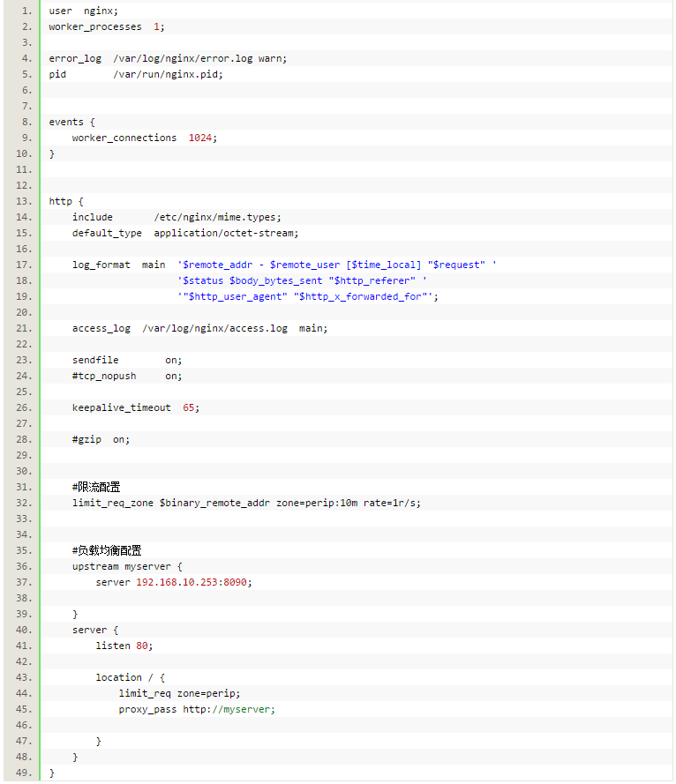The image size is (676, 784).
Task: Click line number 26 in the gutter
Action: (24, 408)
